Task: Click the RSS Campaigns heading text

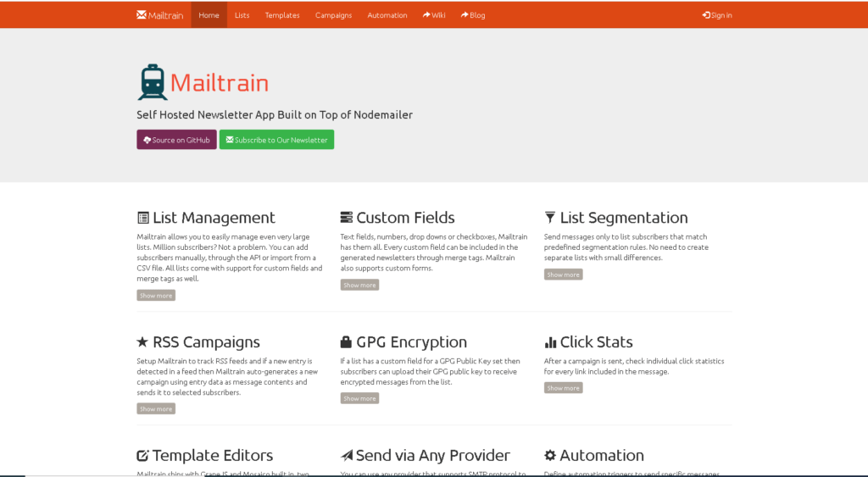Action: pos(206,342)
